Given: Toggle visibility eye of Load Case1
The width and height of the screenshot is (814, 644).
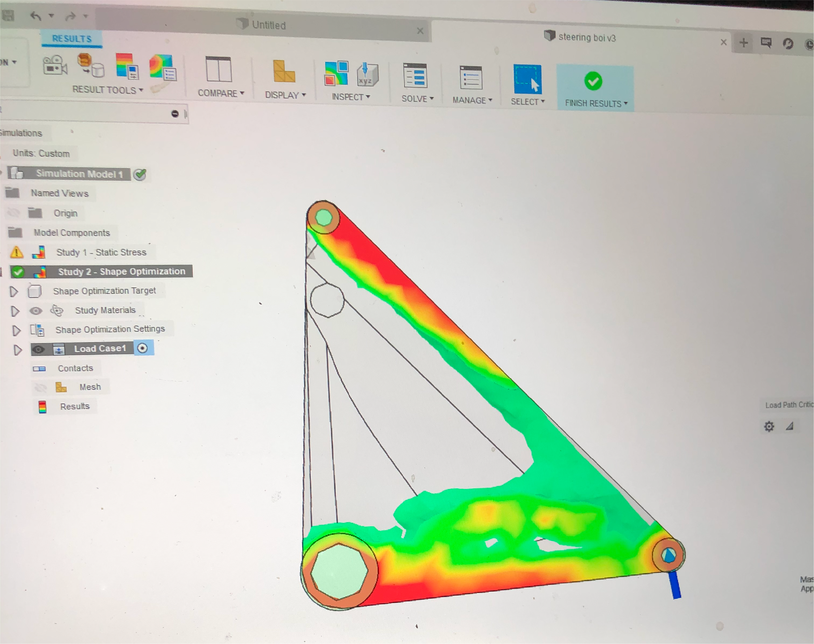Looking at the screenshot, I should tap(38, 350).
